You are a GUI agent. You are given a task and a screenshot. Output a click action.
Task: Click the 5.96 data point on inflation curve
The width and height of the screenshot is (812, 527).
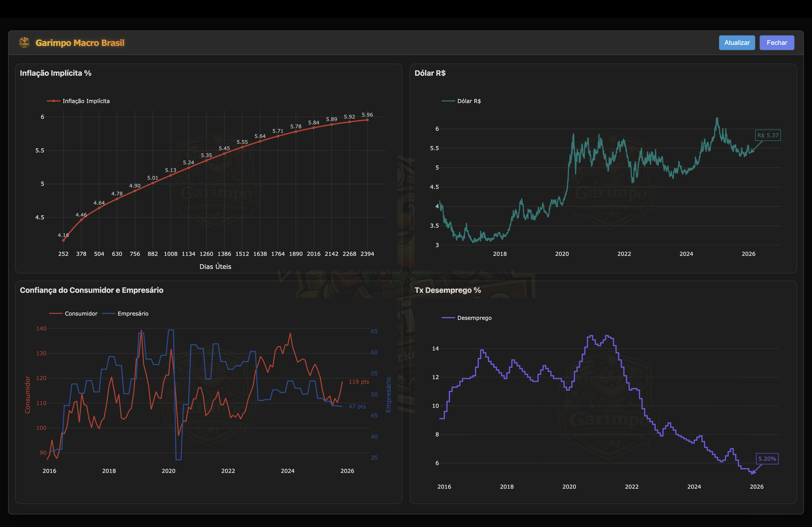point(367,120)
